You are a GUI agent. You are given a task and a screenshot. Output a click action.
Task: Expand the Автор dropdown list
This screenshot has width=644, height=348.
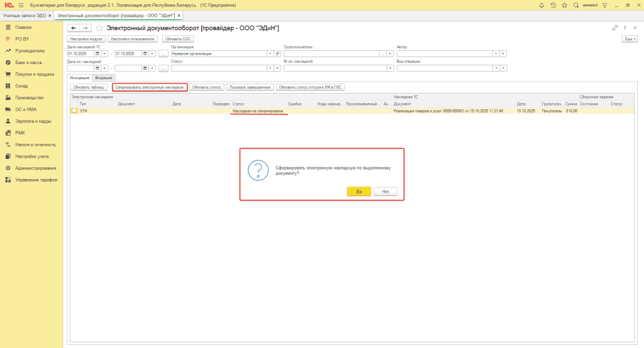pos(496,54)
